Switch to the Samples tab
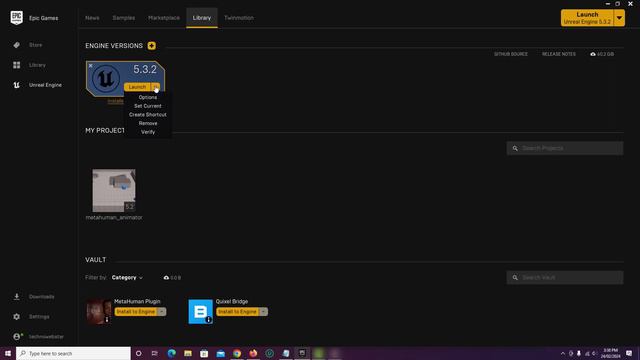Viewport: 640px width, 360px height. (x=124, y=18)
